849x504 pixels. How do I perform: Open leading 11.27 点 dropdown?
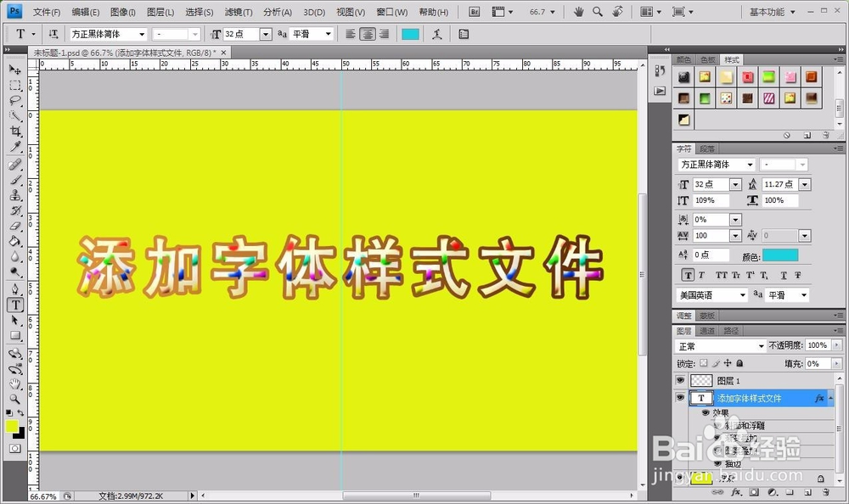(805, 185)
